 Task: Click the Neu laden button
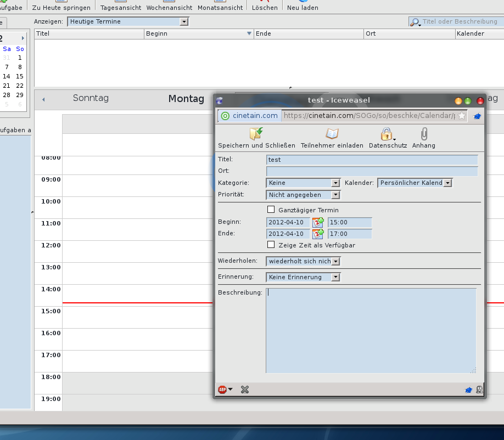click(x=303, y=8)
